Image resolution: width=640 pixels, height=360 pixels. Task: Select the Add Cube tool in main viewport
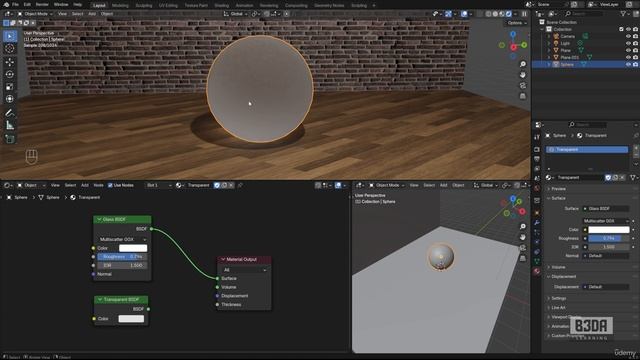(10, 139)
